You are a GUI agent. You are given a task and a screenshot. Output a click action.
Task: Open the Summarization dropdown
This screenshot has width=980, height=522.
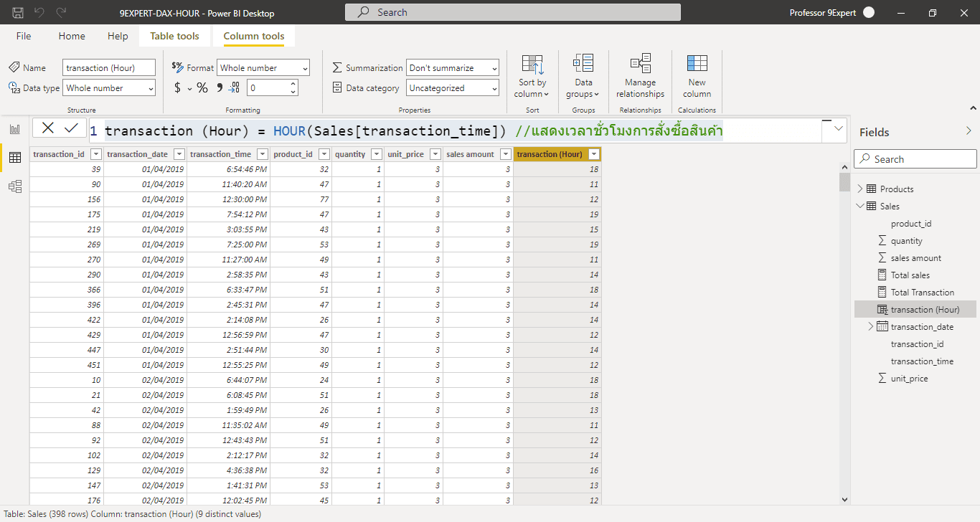452,68
